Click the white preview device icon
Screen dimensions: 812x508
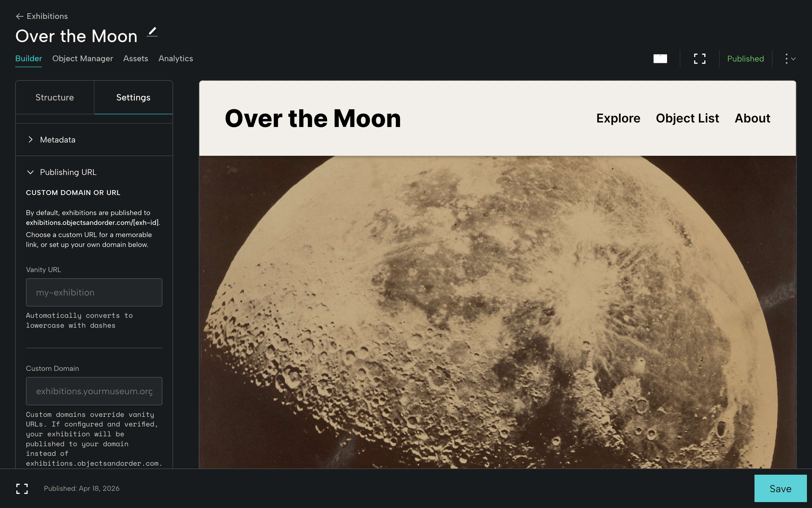(x=660, y=59)
